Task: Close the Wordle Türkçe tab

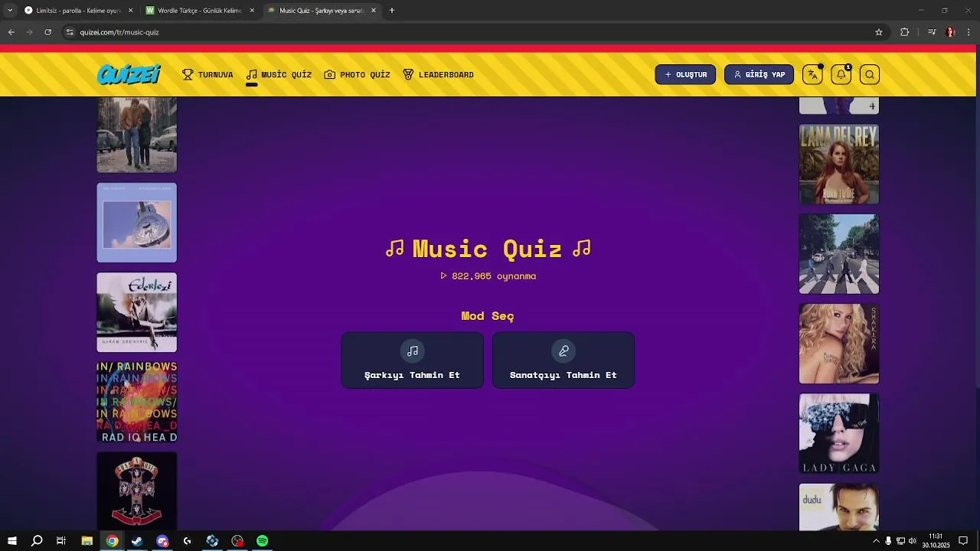Action: [252, 11]
